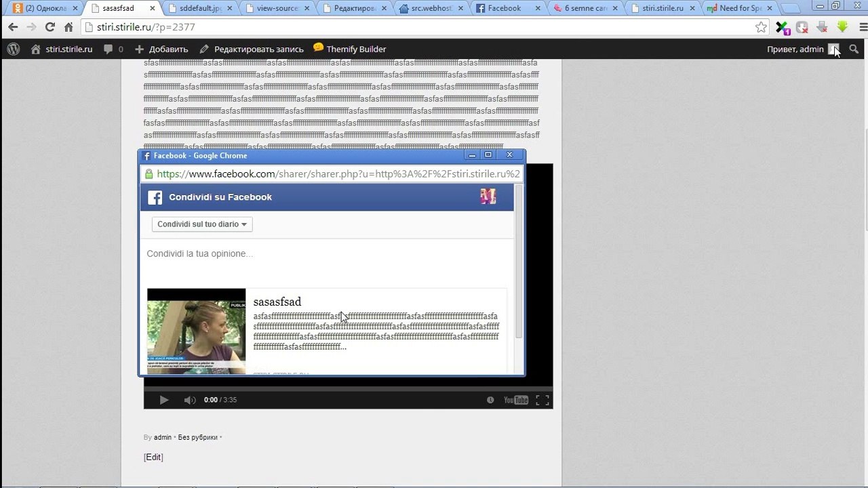Click the green download arrow extension
The image size is (868, 488).
point(842,27)
